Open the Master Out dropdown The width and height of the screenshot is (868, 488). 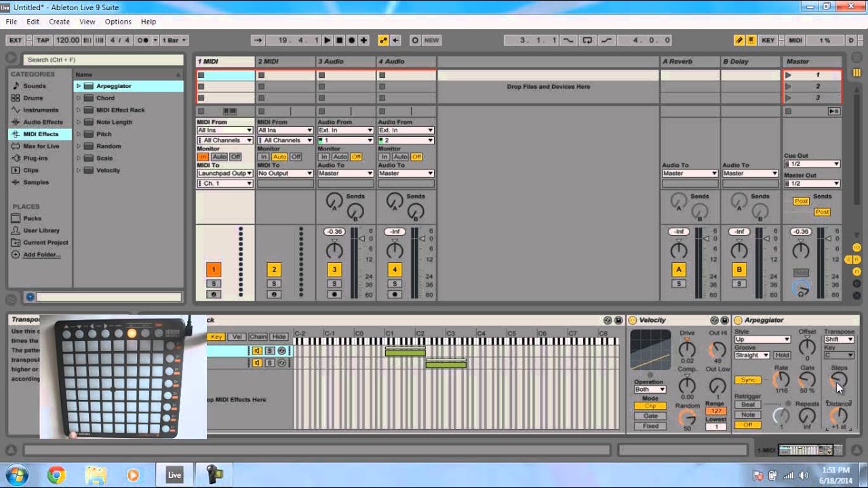(x=812, y=184)
